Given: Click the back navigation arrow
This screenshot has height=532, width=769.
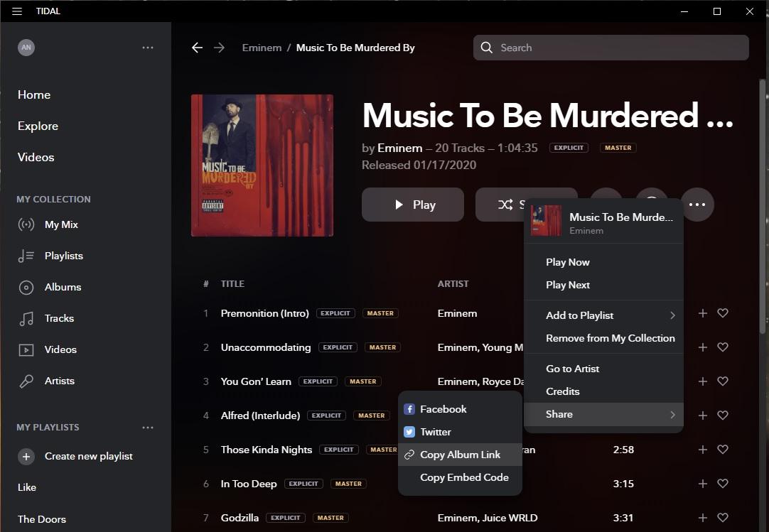Looking at the screenshot, I should pyautogui.click(x=197, y=48).
